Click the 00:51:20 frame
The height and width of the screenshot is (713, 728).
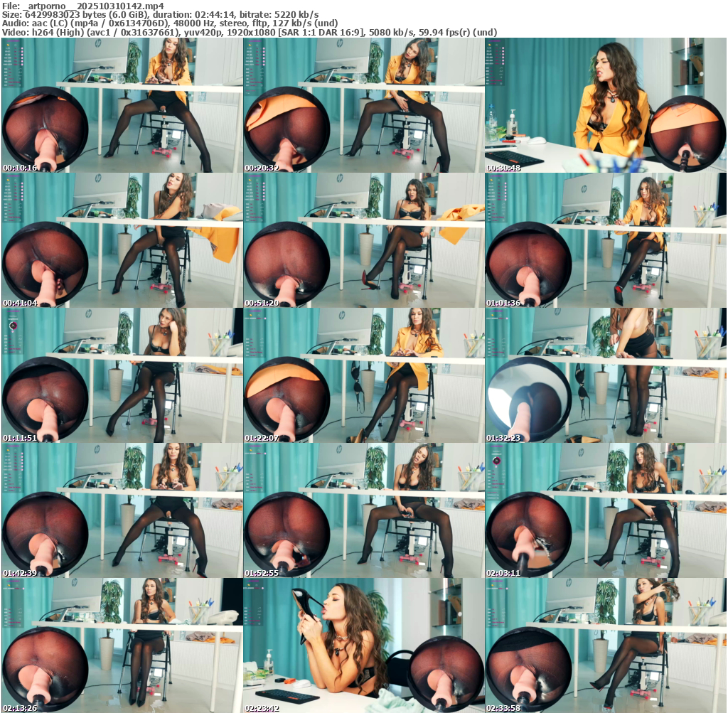click(x=364, y=240)
